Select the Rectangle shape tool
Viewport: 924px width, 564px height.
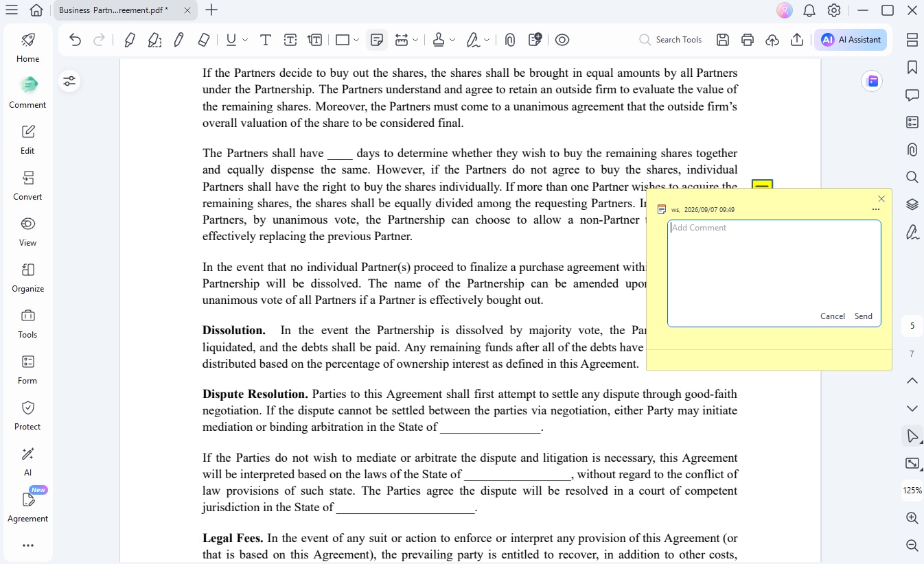click(x=343, y=40)
